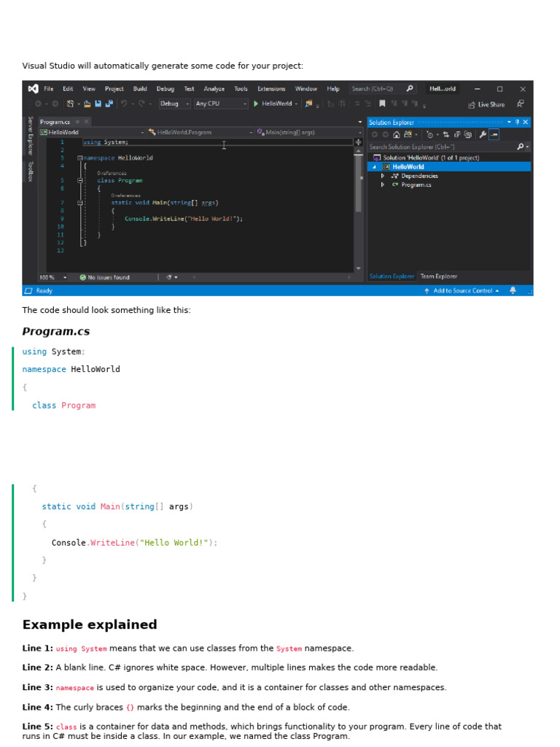Toggle the Preview Selected Items icon

point(494,135)
